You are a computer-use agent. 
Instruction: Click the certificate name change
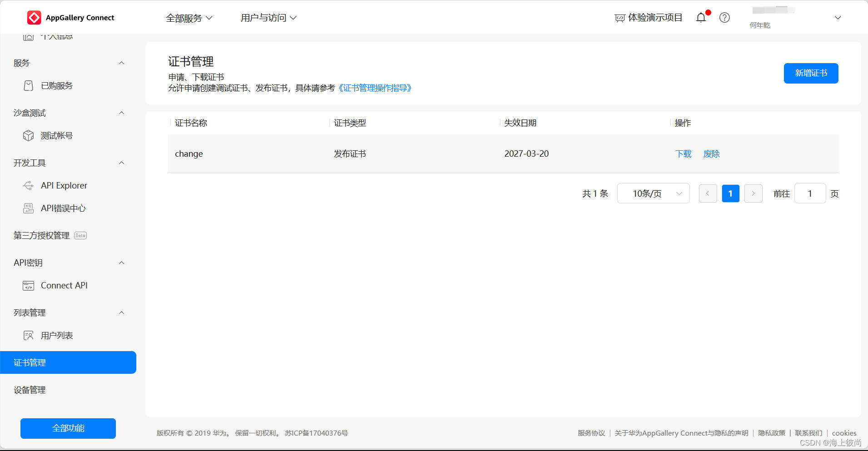[189, 154]
